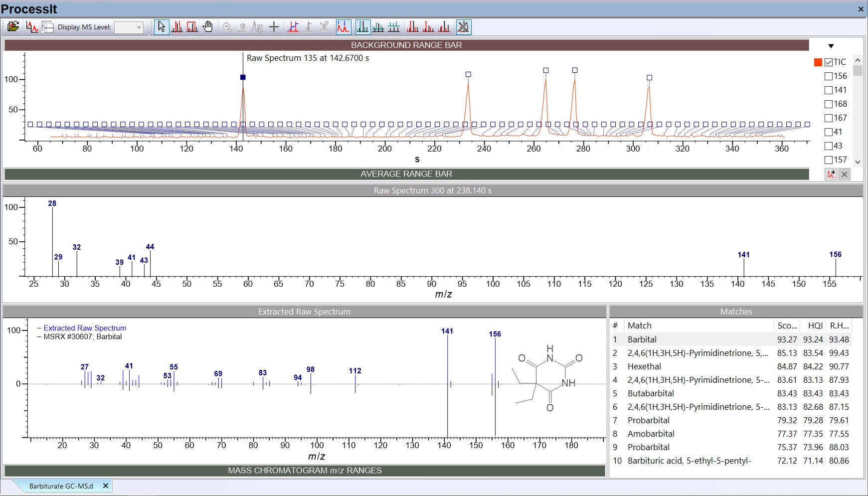Expand the black triangle menu above TIC
This screenshot has width=868, height=496.
[x=831, y=46]
